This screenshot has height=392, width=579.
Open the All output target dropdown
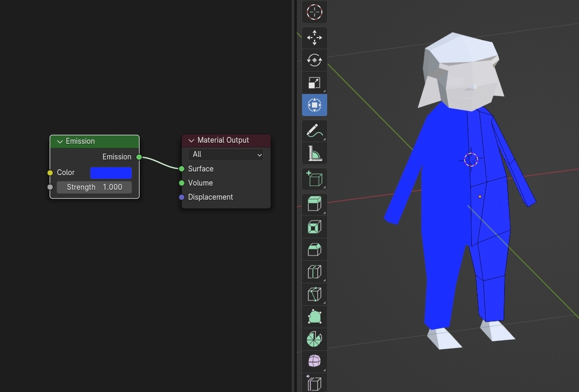click(x=225, y=154)
